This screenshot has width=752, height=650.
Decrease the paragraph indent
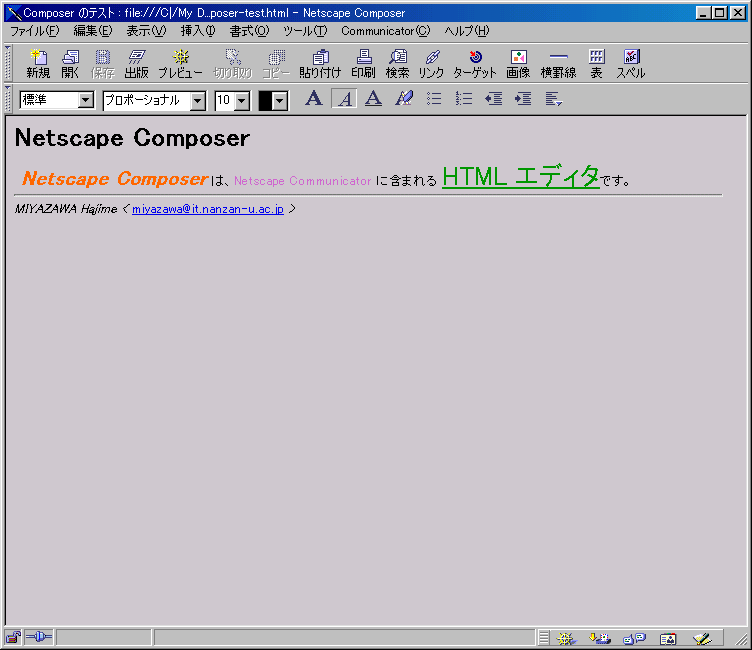click(494, 99)
